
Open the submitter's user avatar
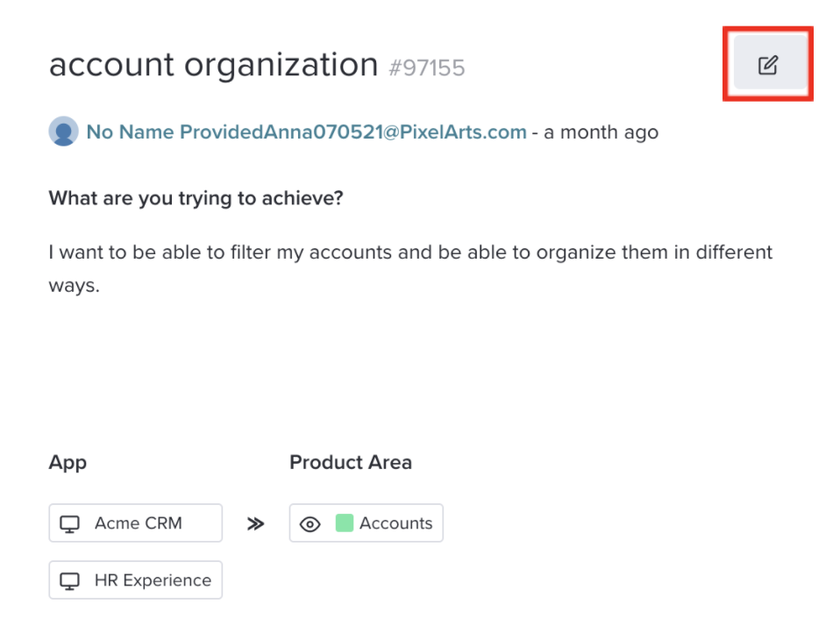[63, 132]
